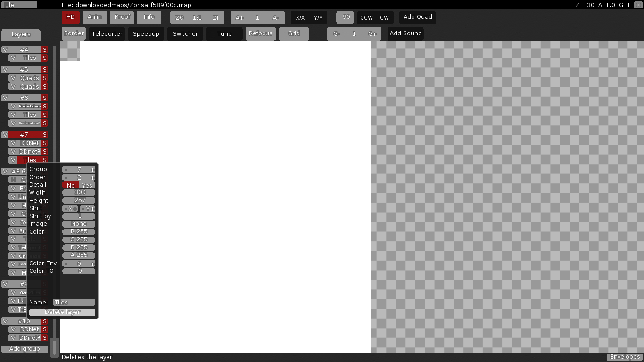
Task: Open the File menu
Action: click(19, 5)
